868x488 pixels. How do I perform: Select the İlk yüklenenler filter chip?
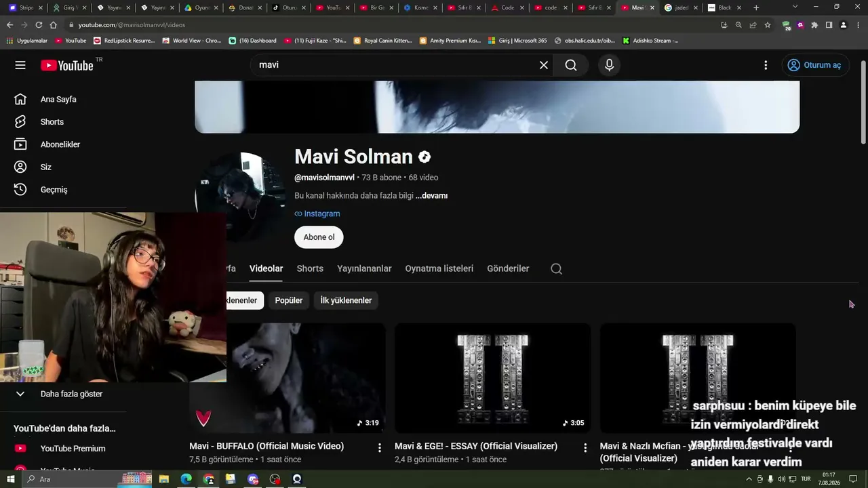(346, 300)
